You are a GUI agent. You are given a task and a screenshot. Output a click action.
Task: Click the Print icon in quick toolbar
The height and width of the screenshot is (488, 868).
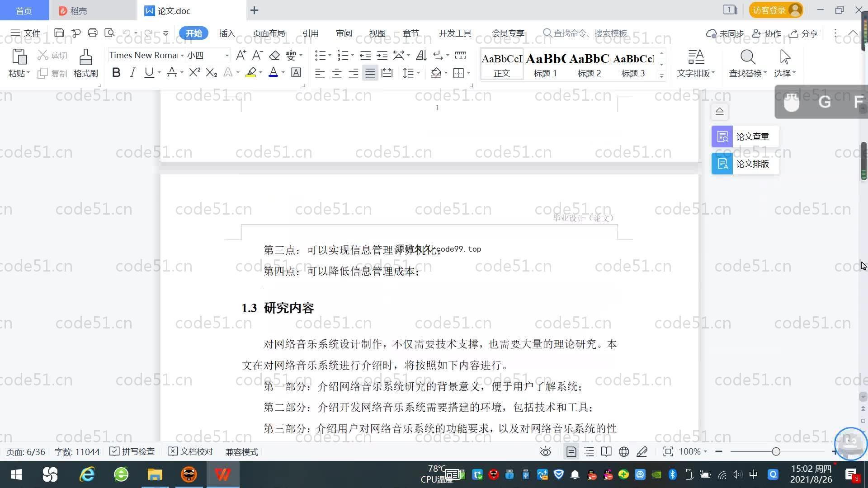click(x=93, y=33)
